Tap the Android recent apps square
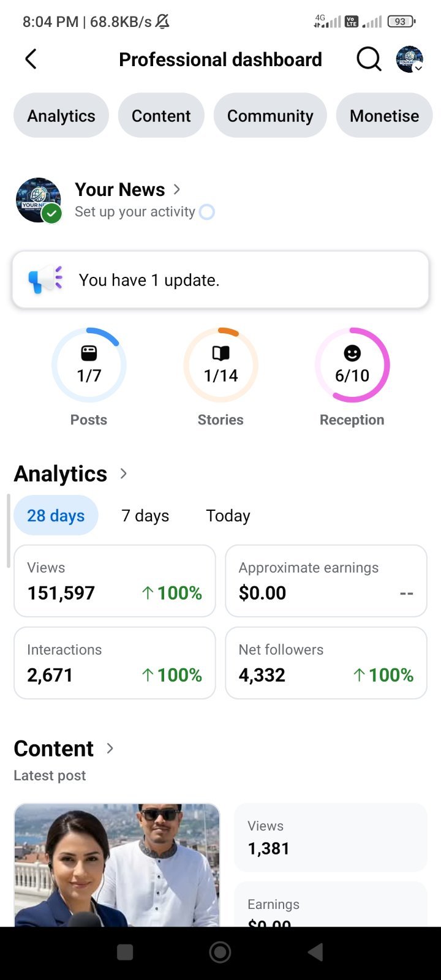Screen dimensions: 441x980 125,952
